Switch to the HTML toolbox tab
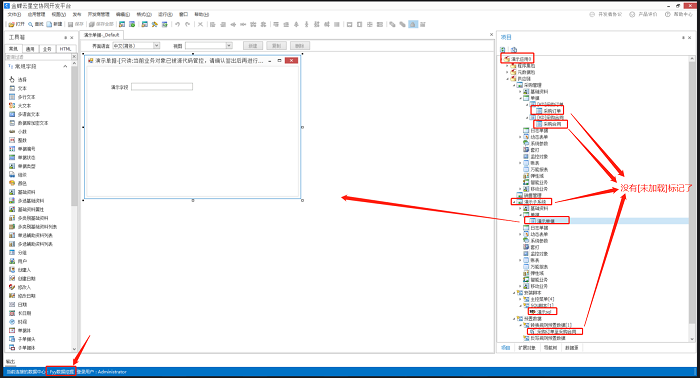 pyautogui.click(x=66, y=49)
